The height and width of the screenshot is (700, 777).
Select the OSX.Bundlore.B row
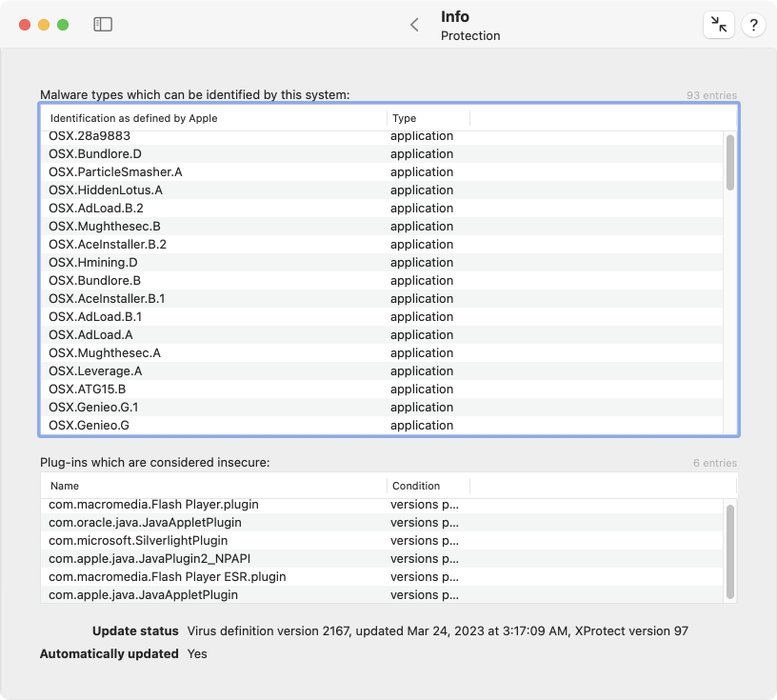[382, 281]
